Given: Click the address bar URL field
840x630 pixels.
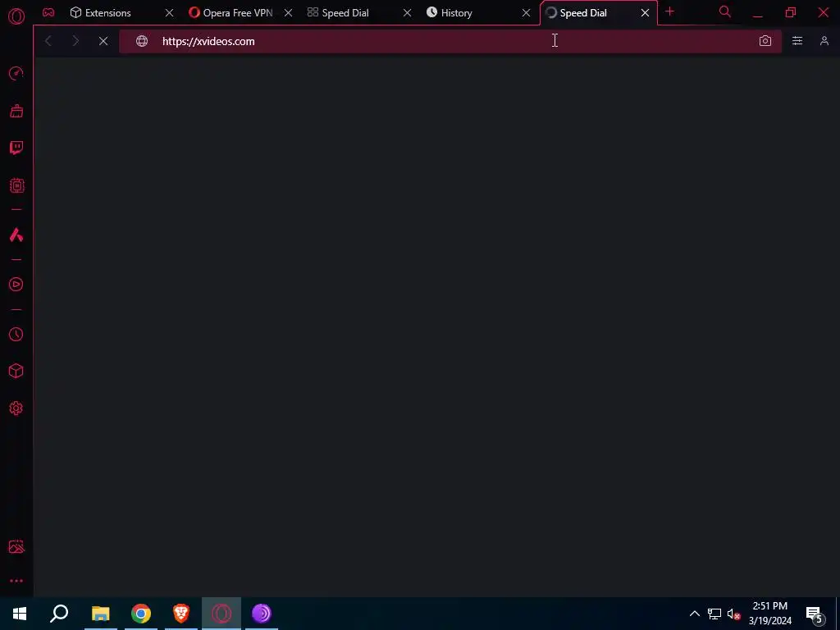Looking at the screenshot, I should click(450, 41).
